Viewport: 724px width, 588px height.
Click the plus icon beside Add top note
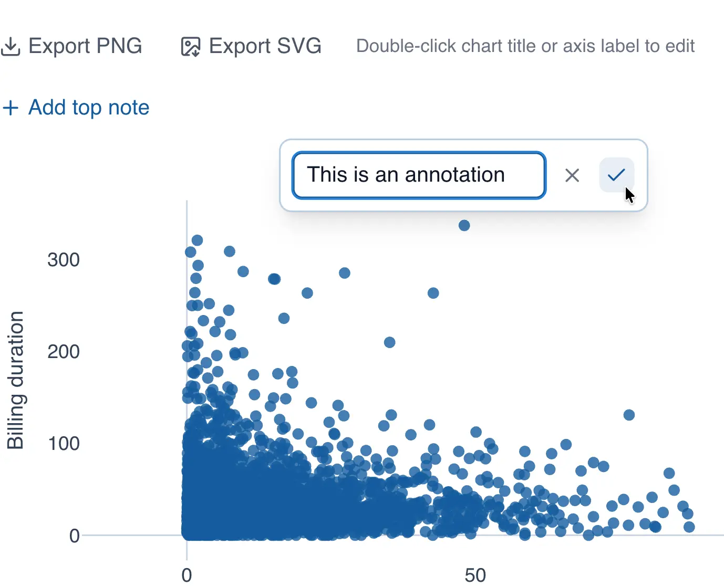[x=11, y=108]
